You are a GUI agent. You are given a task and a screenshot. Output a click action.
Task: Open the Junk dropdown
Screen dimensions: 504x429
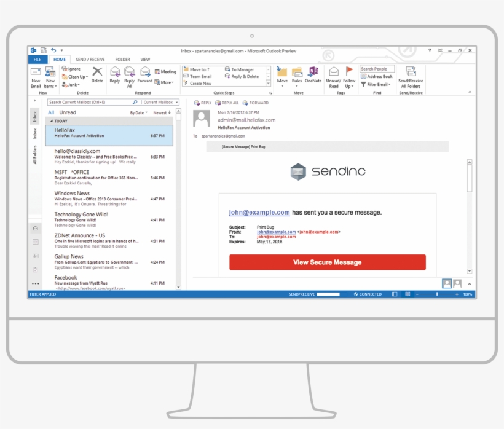[71, 85]
